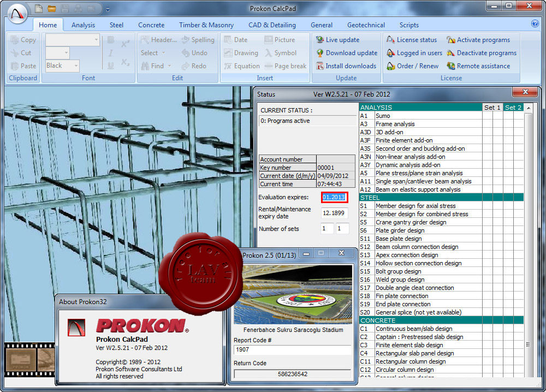
Task: Click the first Number of sets field
Action: tap(327, 229)
